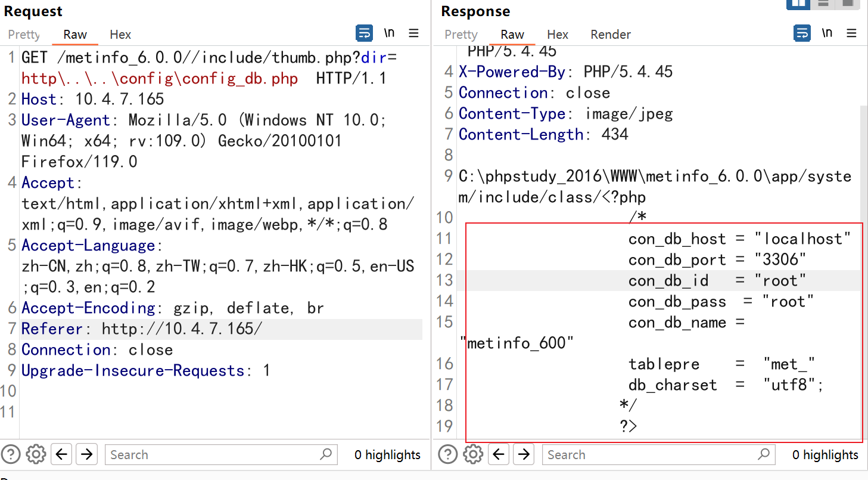The image size is (868, 480).
Task: Focus the Request search input field
Action: (221, 454)
